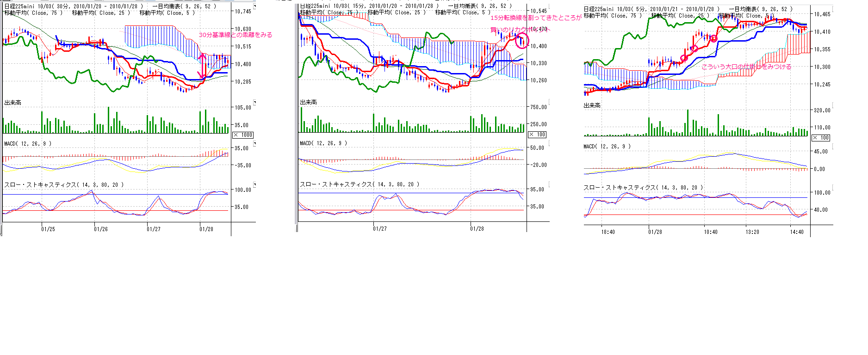Click the 移動平均( Close, 75 ) label in 30分 chart

point(33,13)
